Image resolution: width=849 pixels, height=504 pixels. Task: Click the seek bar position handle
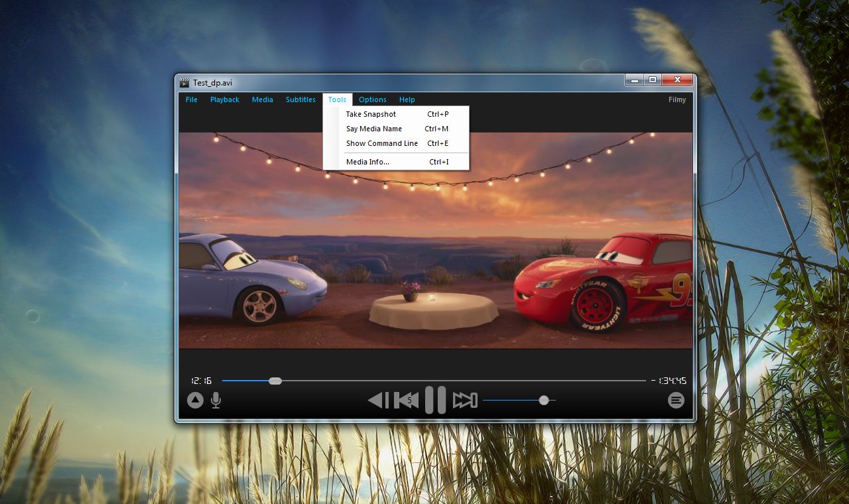click(275, 381)
